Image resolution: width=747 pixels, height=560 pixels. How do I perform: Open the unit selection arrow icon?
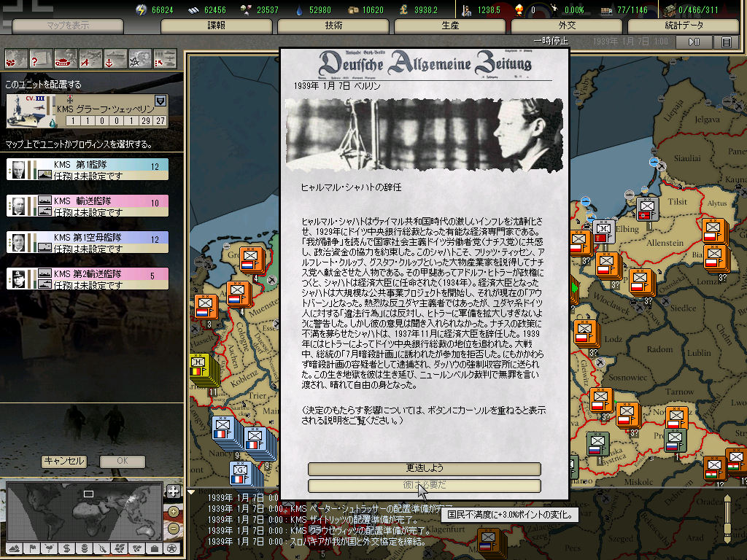165,60
